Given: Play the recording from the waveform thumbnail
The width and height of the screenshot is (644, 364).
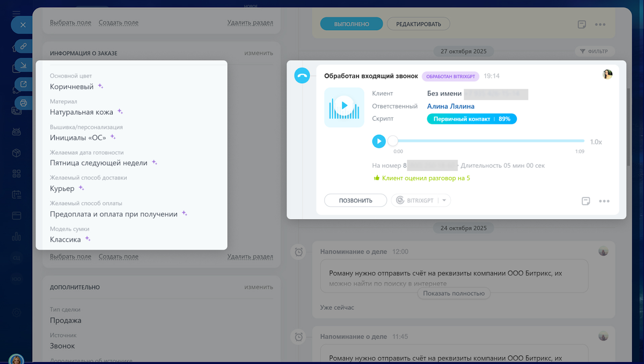Looking at the screenshot, I should (x=344, y=107).
